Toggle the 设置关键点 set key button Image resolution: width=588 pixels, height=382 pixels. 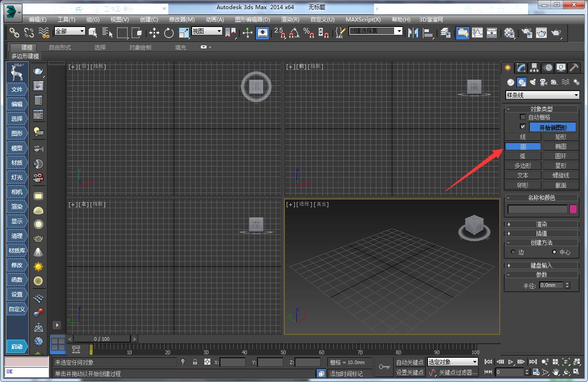[x=410, y=373]
